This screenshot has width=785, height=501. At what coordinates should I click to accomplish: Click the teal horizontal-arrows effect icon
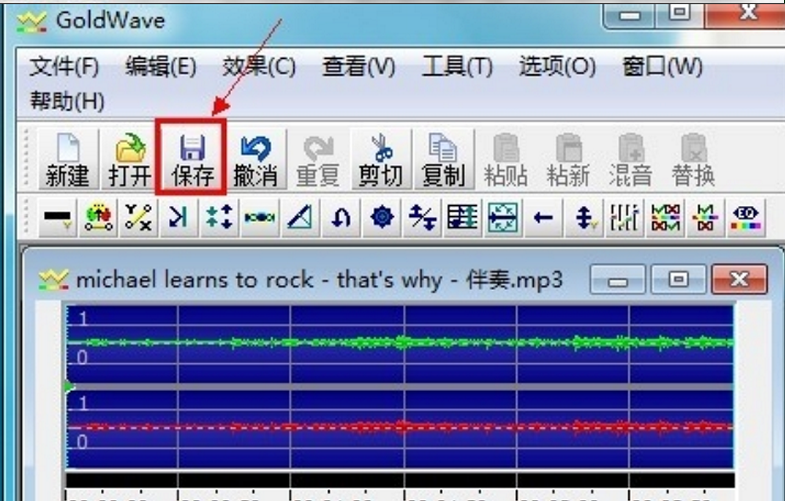(503, 218)
